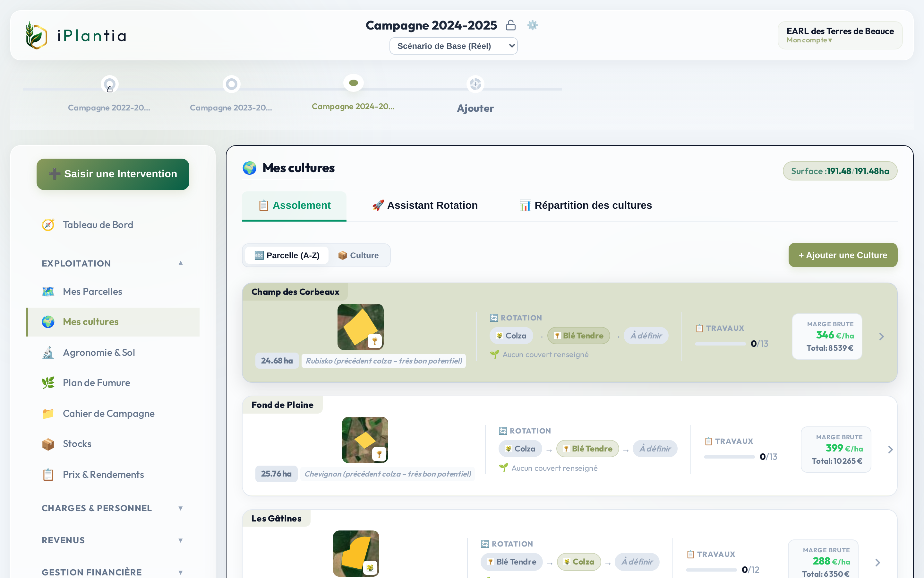
Task: Click the Ajouter campaign plus icon
Action: 475,84
